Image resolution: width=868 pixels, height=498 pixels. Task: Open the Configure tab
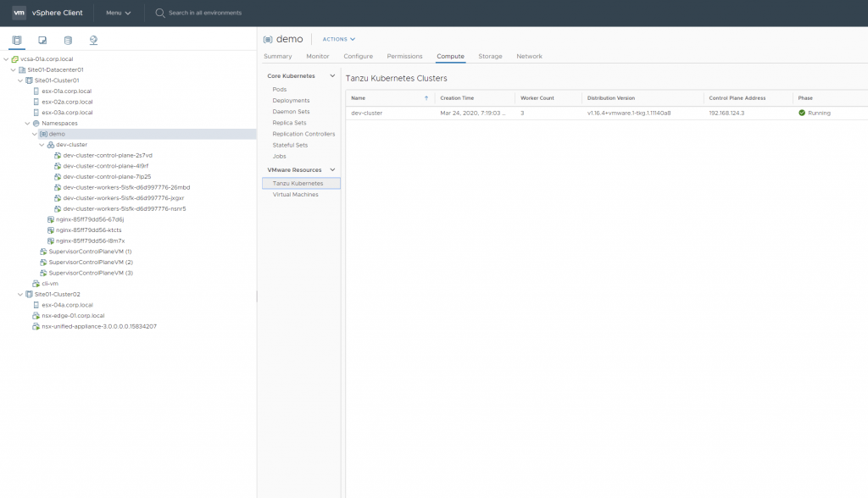coord(359,57)
